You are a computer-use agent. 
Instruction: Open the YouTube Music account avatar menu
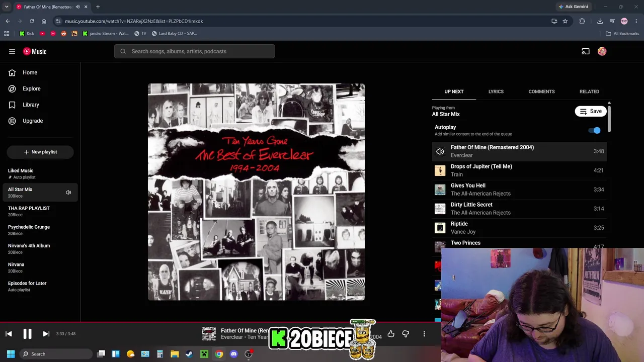tap(602, 51)
